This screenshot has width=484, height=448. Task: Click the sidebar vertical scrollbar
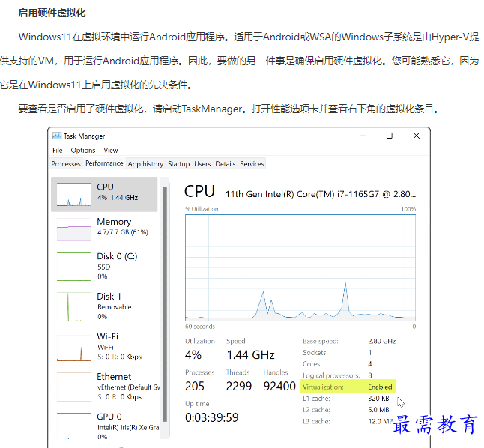click(165, 304)
